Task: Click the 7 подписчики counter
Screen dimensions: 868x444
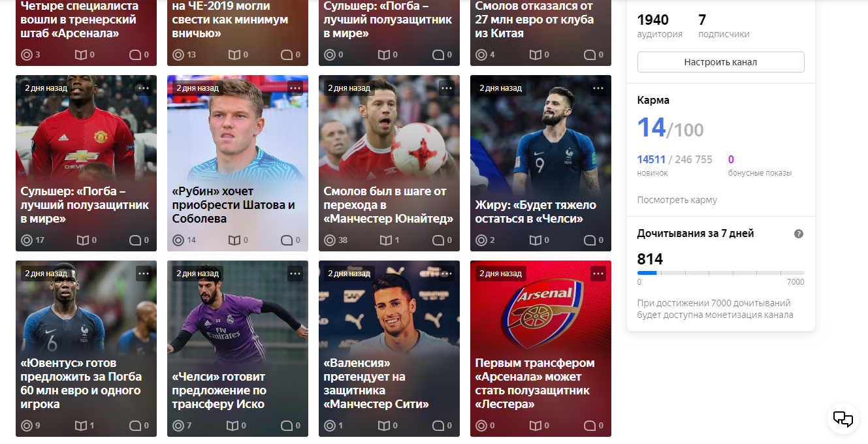Action: [723, 26]
